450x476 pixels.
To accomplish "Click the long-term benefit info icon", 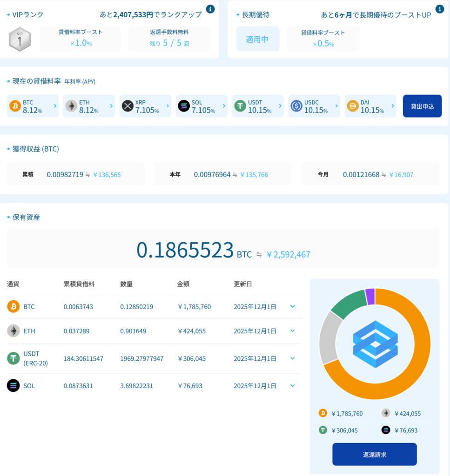I will pyautogui.click(x=439, y=9).
